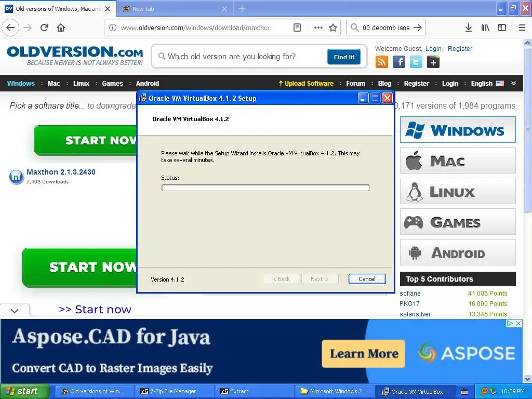Click the browser Back arrow button
This screenshot has width=532, height=399.
point(10,28)
